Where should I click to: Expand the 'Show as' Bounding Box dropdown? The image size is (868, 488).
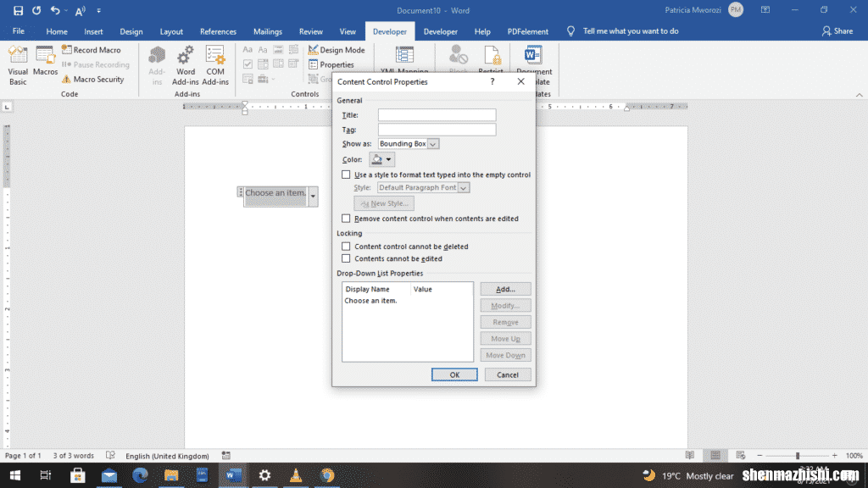(433, 144)
